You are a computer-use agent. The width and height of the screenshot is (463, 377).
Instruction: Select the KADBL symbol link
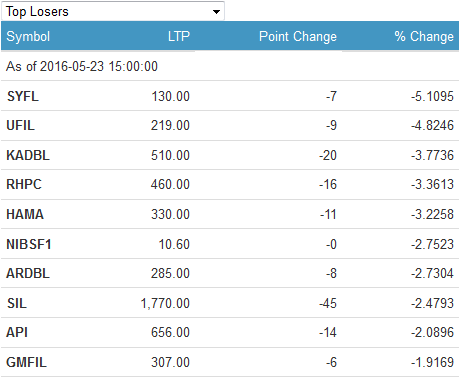[x=28, y=155]
